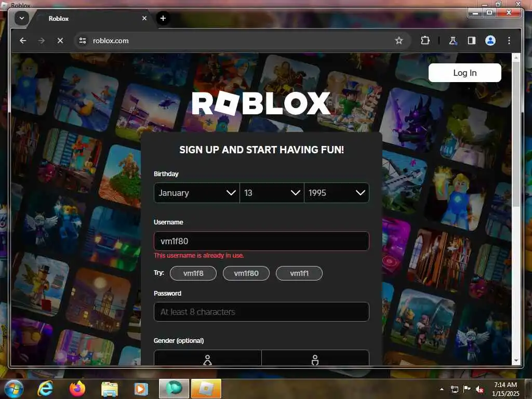Bookmark this page with the star

click(398, 41)
